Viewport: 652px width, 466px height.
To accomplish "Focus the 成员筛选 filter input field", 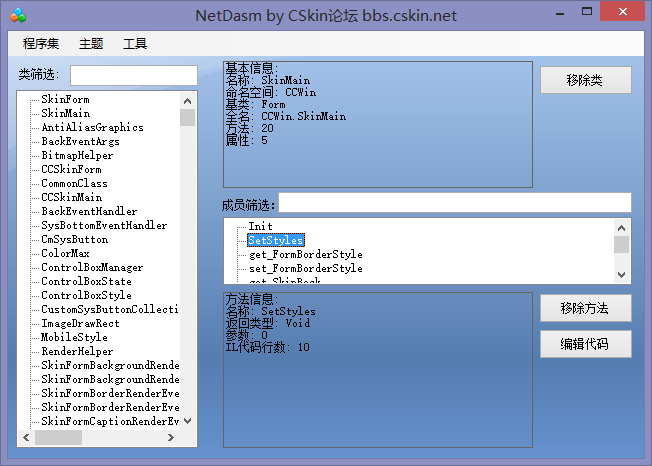I will 454,203.
